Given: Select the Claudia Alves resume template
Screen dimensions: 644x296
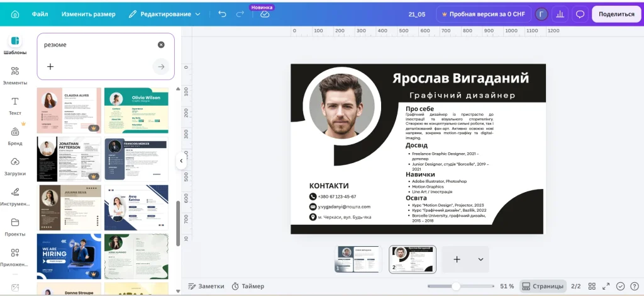Looking at the screenshot, I should 69,110.
